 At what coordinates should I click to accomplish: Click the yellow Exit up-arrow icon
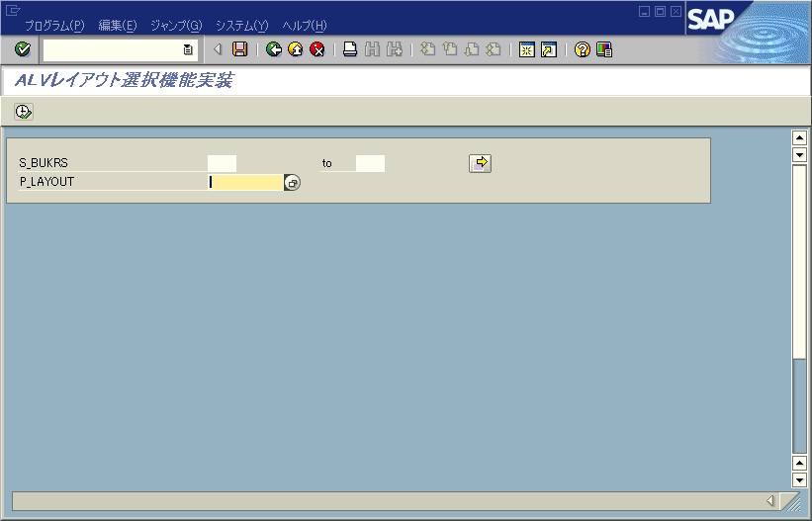pos(295,49)
